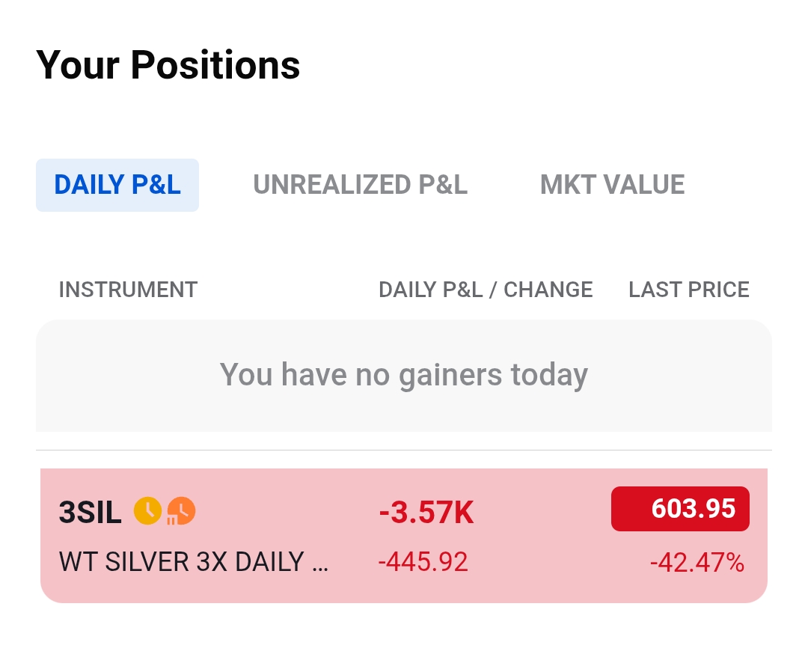This screenshot has height=672, width=805.
Task: Tap the WT SILVER 3X DAILY name
Action: 181,562
